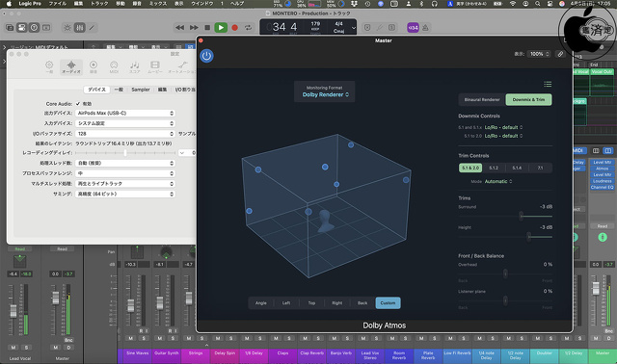Open the 5.1 to 2.0 Lo/Ro downmix dropdown

(503, 136)
